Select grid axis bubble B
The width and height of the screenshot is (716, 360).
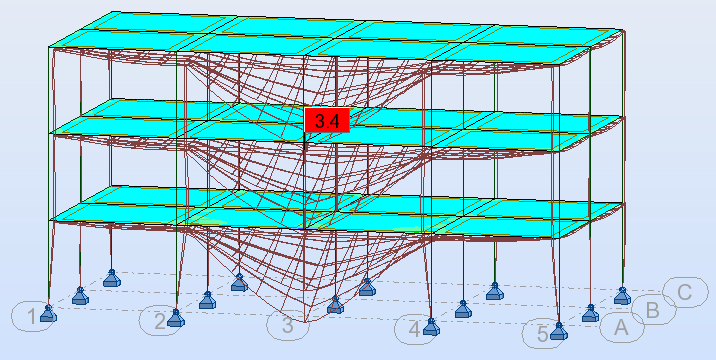653,310
